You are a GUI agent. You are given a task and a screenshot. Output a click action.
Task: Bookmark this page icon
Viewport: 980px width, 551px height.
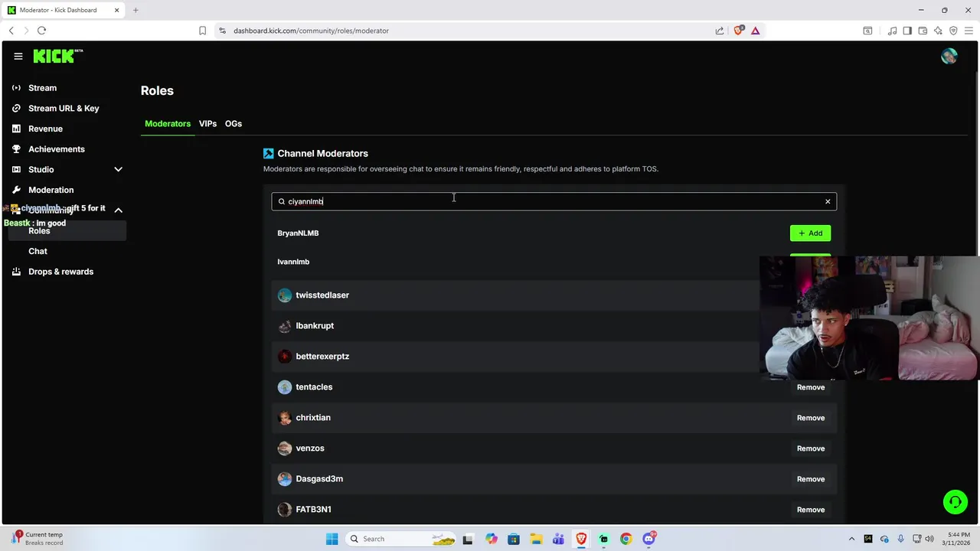[x=202, y=31]
